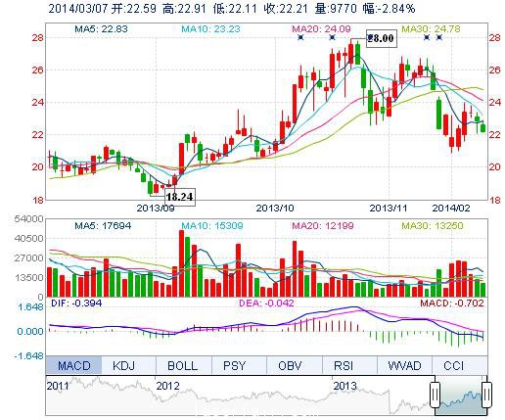Click the rightmost star event marker
Image resolution: width=505 pixels, height=420 pixels.
coord(439,38)
